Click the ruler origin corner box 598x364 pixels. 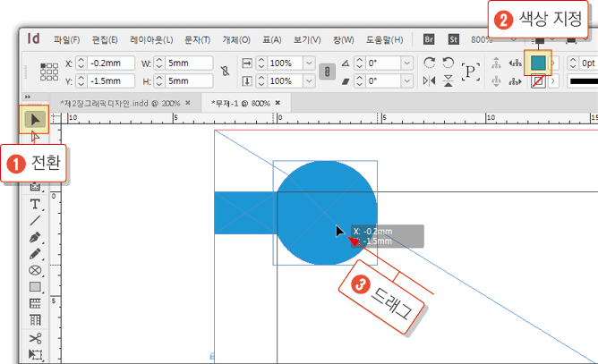pyautogui.click(x=56, y=118)
